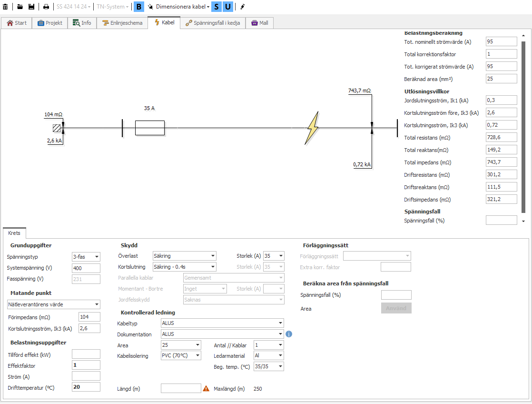Open a file with the folder icon
Viewport: 532px width, 404px height.
click(20, 7)
